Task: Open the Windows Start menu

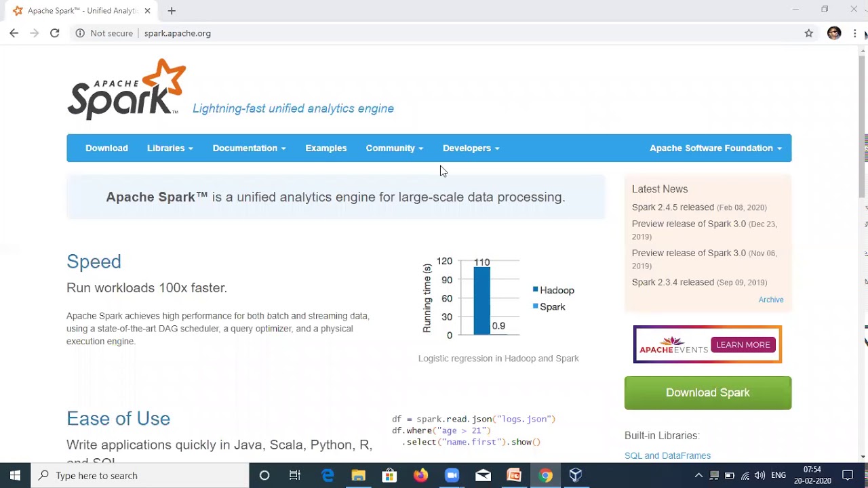Action: (15, 475)
